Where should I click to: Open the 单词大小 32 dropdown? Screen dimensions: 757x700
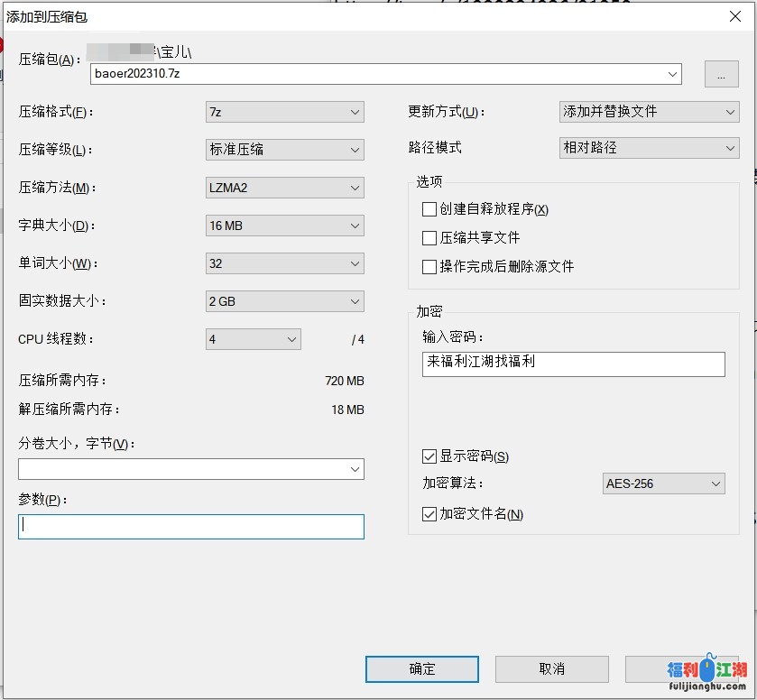click(x=284, y=263)
